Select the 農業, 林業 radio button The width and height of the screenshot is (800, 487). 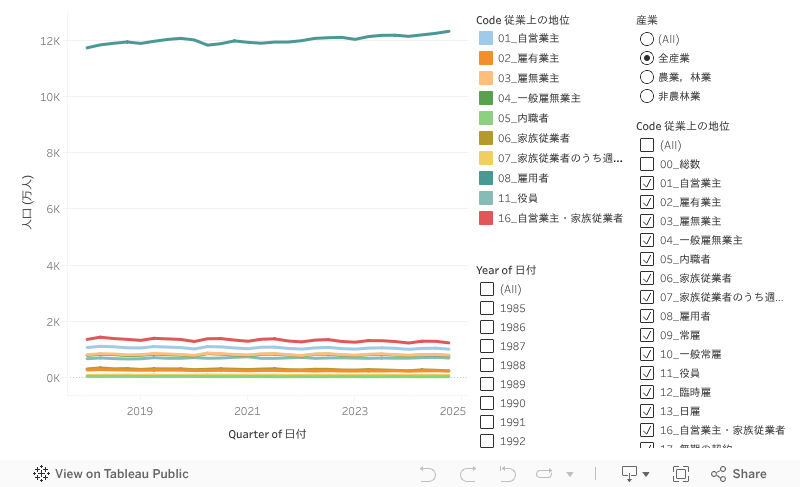[647, 77]
